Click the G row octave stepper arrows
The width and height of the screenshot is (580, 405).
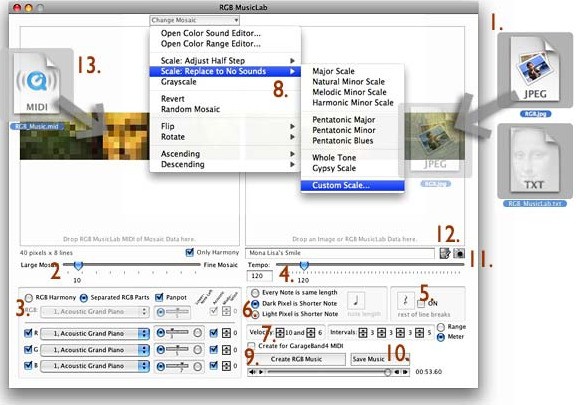pyautogui.click(x=226, y=350)
